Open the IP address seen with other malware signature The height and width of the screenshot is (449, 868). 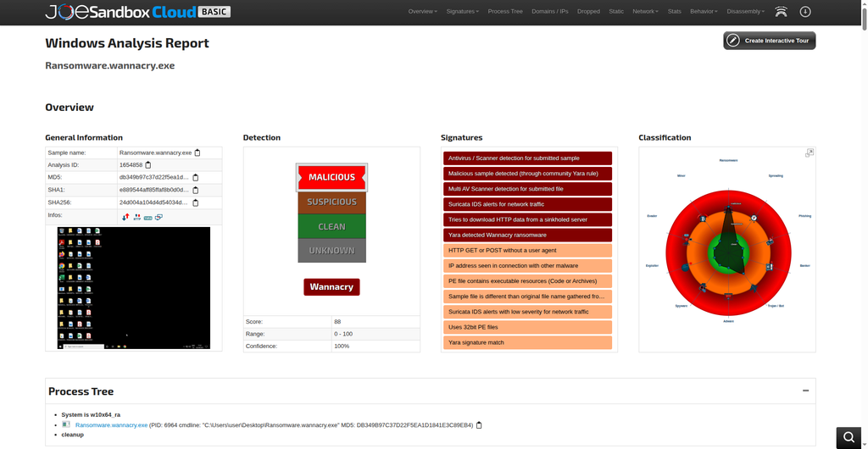(x=527, y=266)
